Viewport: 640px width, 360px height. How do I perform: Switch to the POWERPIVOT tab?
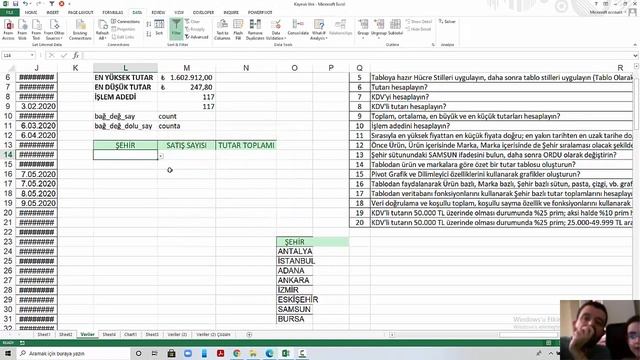(x=260, y=12)
